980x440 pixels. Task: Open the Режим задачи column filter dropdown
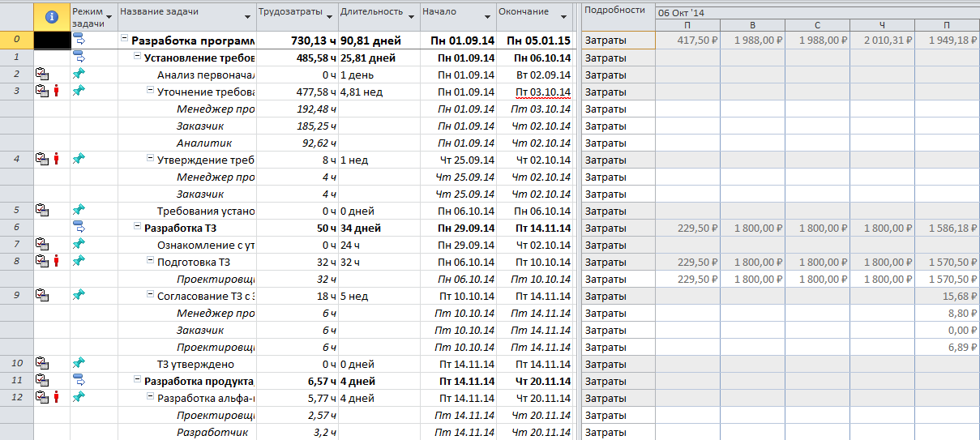(x=110, y=17)
